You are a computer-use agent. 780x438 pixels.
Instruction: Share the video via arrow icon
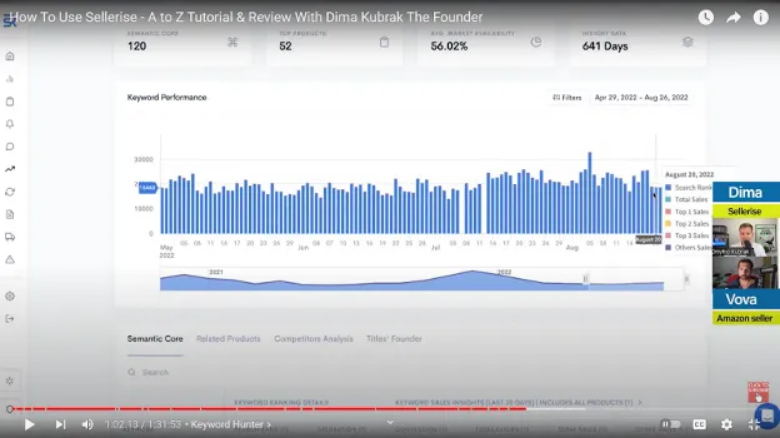coord(733,18)
